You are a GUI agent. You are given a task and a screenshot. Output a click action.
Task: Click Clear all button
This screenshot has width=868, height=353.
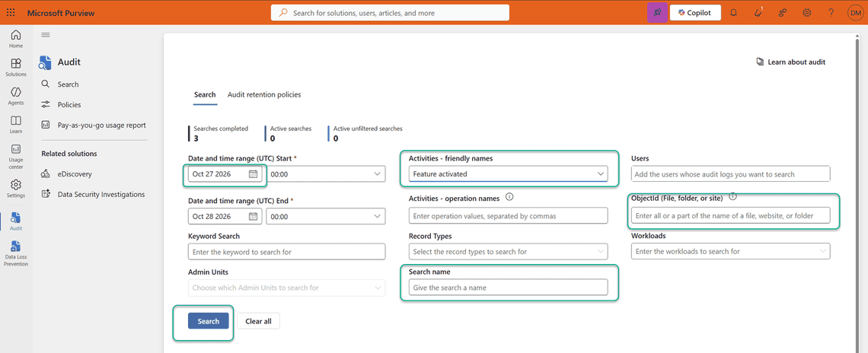point(259,321)
